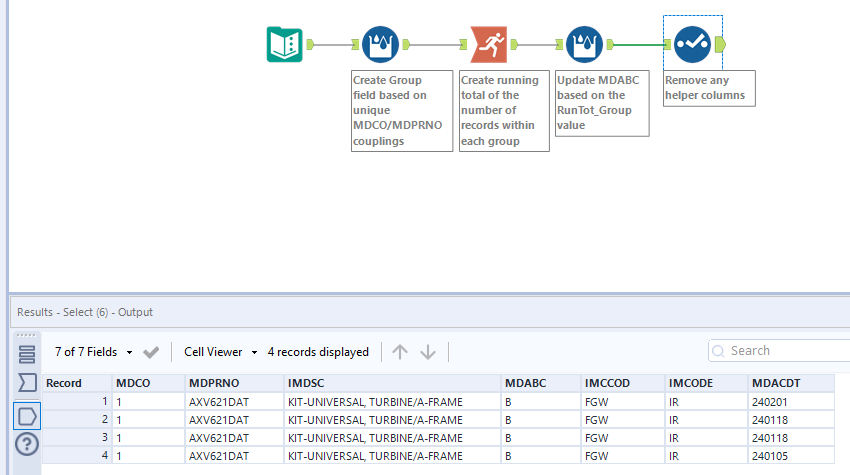This screenshot has height=475, width=850.
Task: Select cell 240105 in MDACDT column
Action: click(x=791, y=455)
